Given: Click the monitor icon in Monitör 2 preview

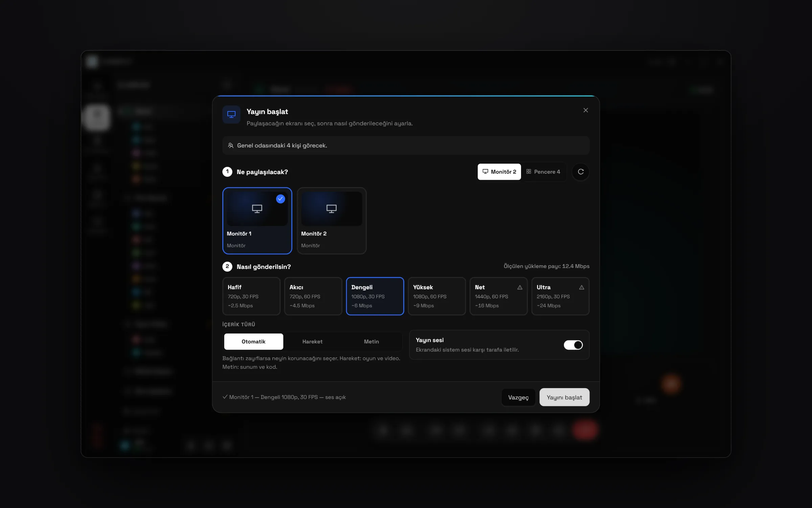Looking at the screenshot, I should tap(331, 209).
